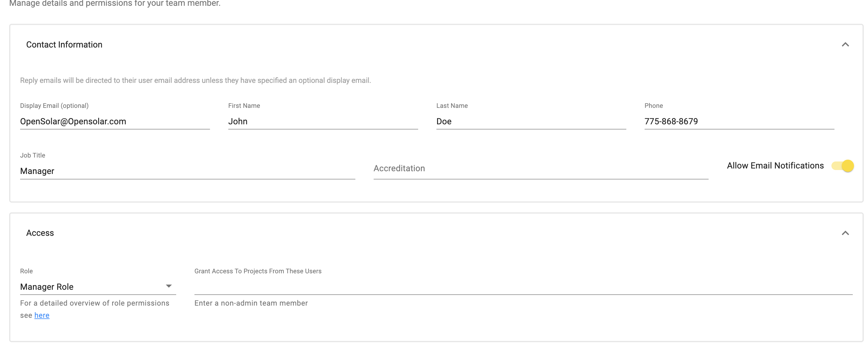Click the Phone field with 775-868-8679
Image resolution: width=868 pixels, height=351 pixels.
point(739,121)
